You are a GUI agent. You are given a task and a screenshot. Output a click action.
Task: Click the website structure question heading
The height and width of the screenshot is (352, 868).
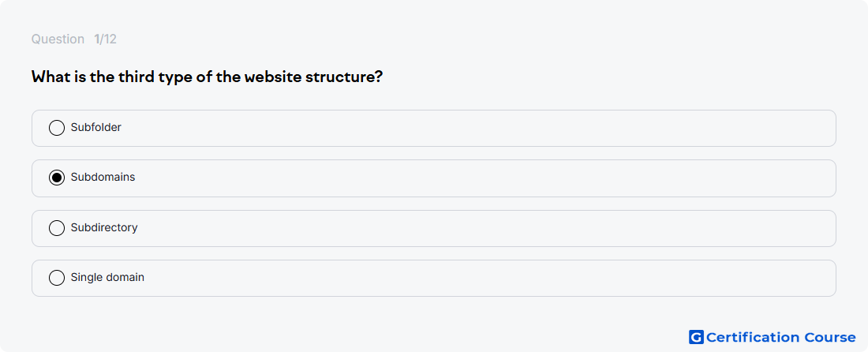(207, 77)
